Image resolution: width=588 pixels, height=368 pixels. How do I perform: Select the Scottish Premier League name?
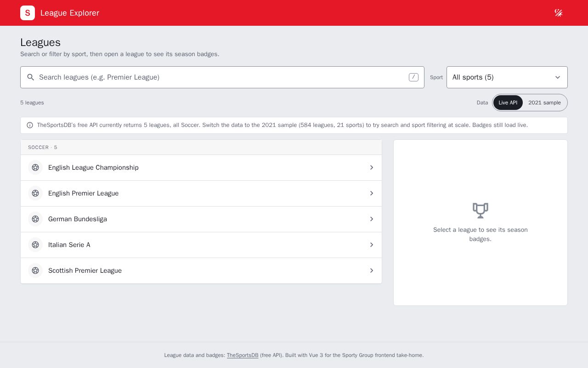pos(85,270)
